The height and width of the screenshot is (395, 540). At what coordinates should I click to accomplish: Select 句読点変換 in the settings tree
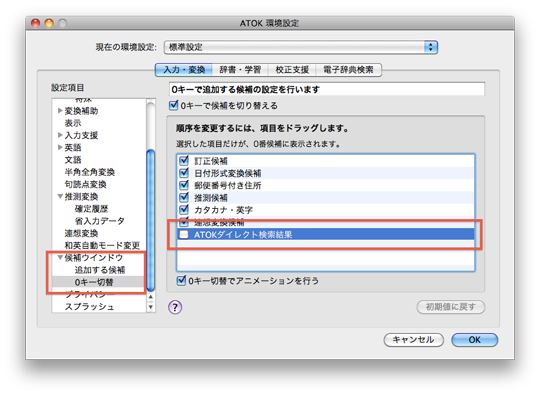tap(85, 184)
